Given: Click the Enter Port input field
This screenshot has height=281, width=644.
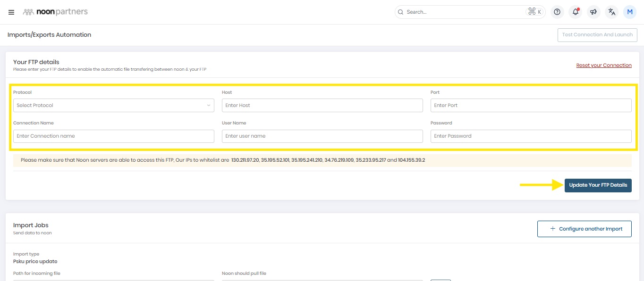Looking at the screenshot, I should click(x=531, y=106).
